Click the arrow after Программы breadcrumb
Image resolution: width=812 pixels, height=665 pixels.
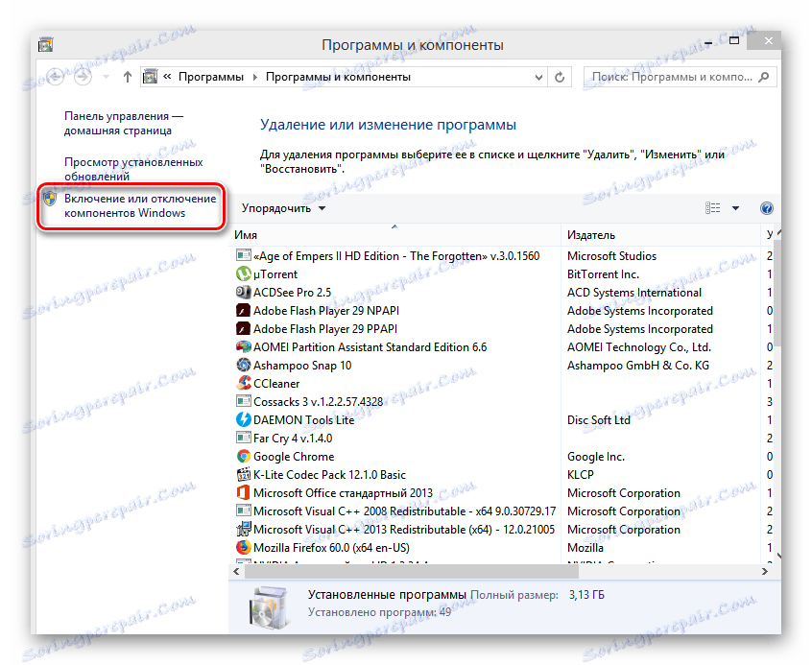click(254, 77)
